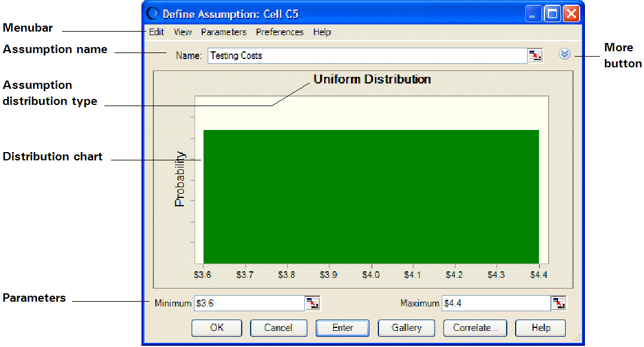Confirm with the OK button

point(217,328)
